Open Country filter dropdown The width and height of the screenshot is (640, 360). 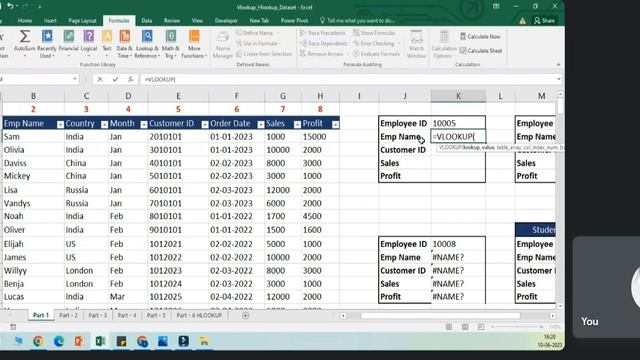104,124
